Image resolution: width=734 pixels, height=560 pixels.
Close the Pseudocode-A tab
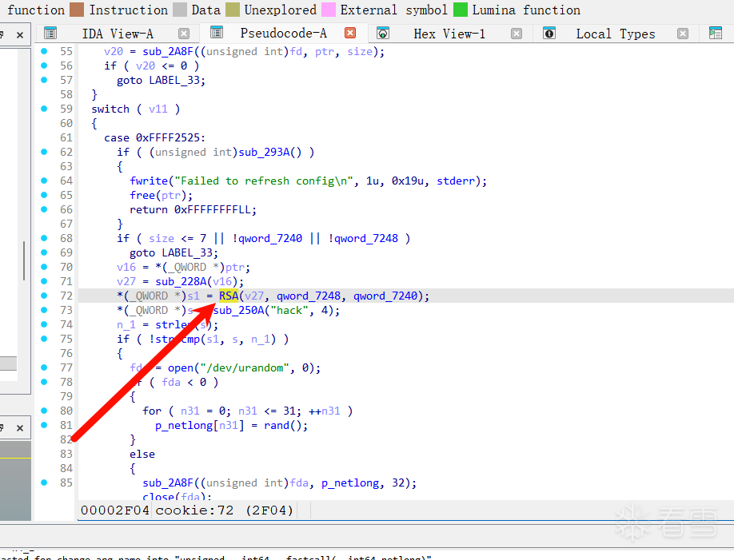point(350,34)
